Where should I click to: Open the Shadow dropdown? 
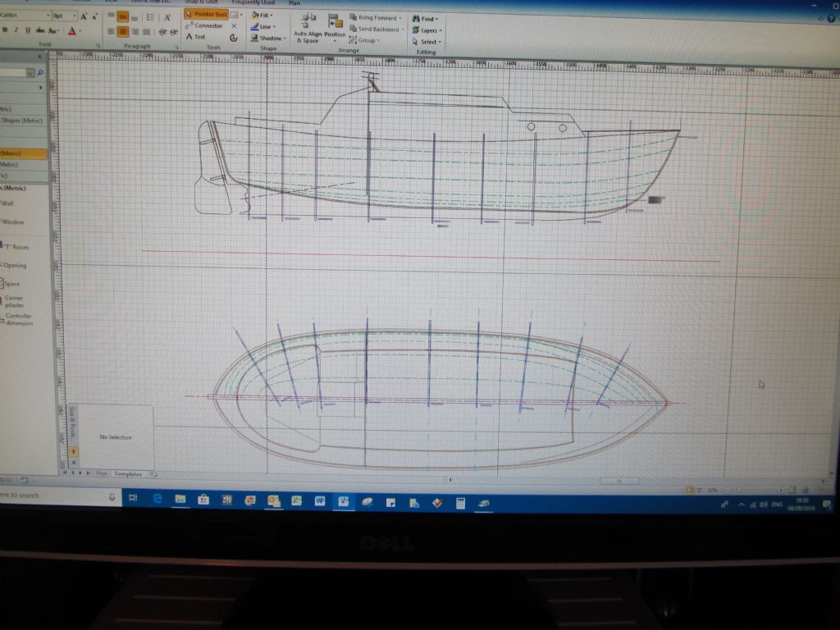click(268, 38)
